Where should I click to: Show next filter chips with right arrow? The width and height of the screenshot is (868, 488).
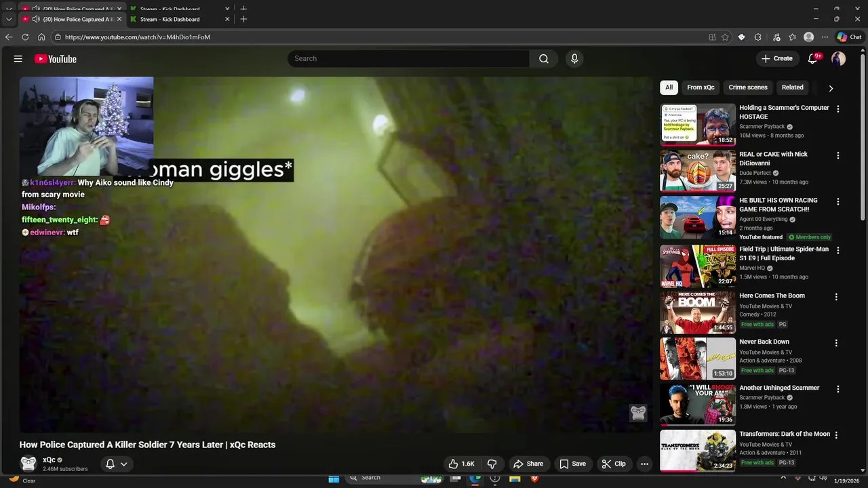(x=831, y=88)
